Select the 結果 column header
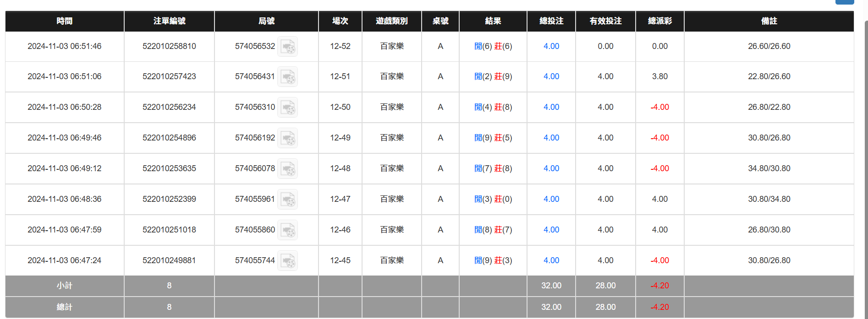 click(493, 21)
